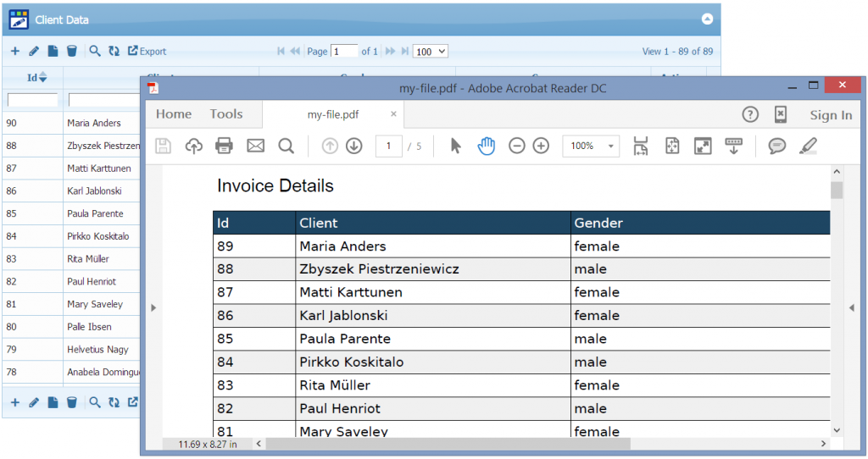
Task: Click the PDF page number field
Action: pyautogui.click(x=388, y=147)
